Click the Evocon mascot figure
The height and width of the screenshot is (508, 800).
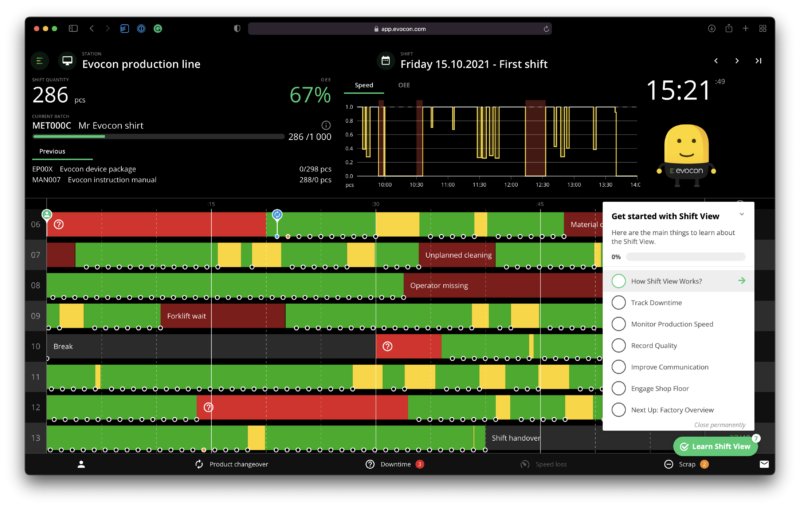click(x=686, y=155)
